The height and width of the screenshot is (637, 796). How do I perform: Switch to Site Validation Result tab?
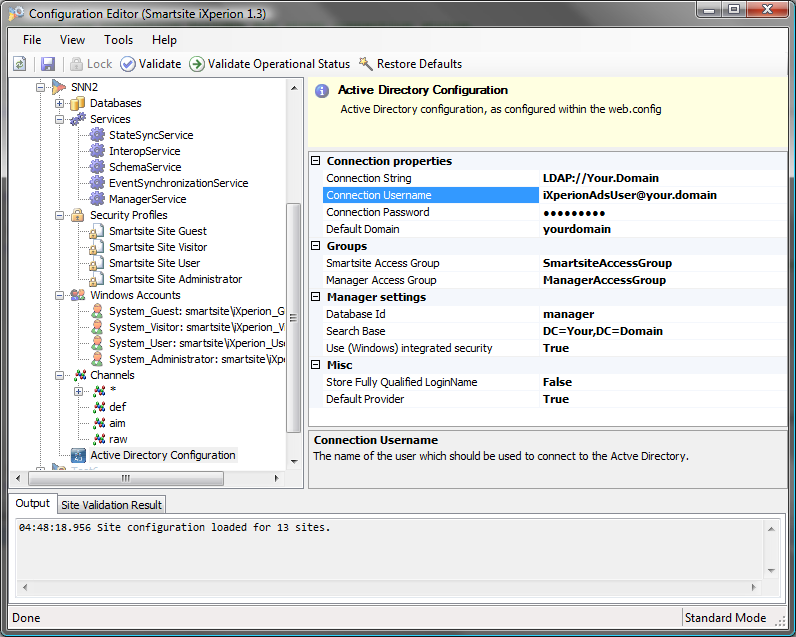click(111, 505)
